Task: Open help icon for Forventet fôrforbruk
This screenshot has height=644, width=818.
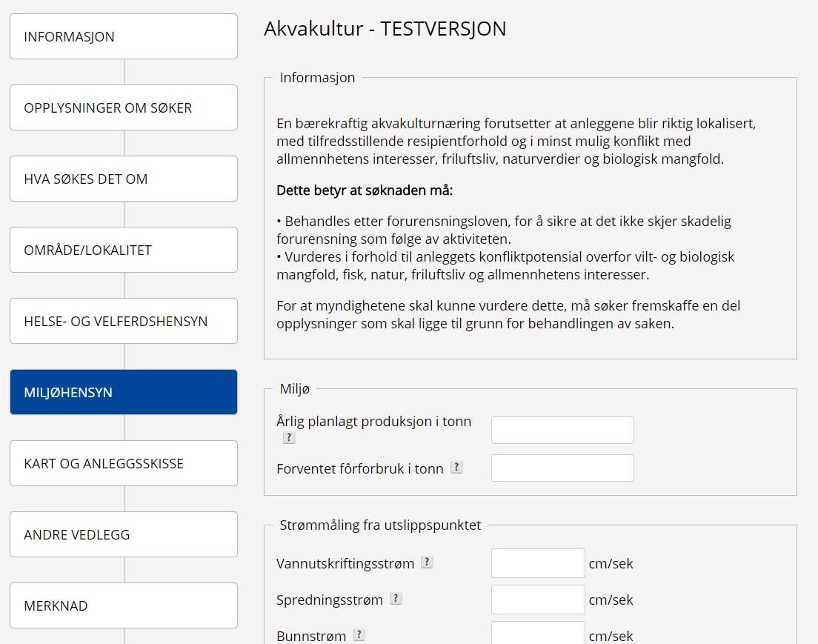Action: (456, 468)
